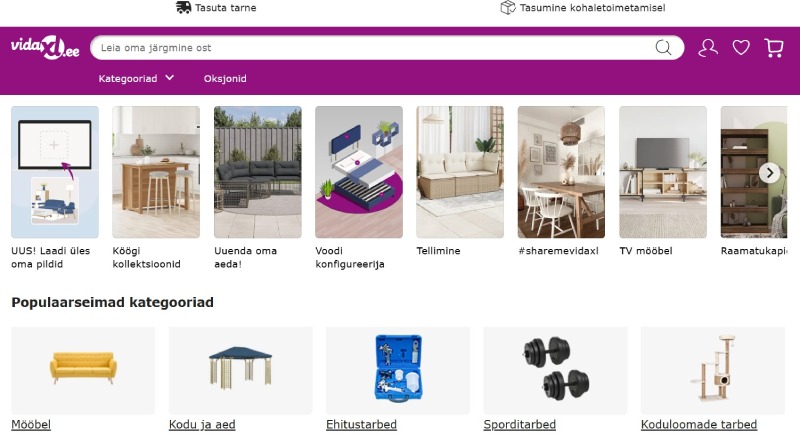Open the Oksjonid menu item
800x444 pixels.
(225, 79)
